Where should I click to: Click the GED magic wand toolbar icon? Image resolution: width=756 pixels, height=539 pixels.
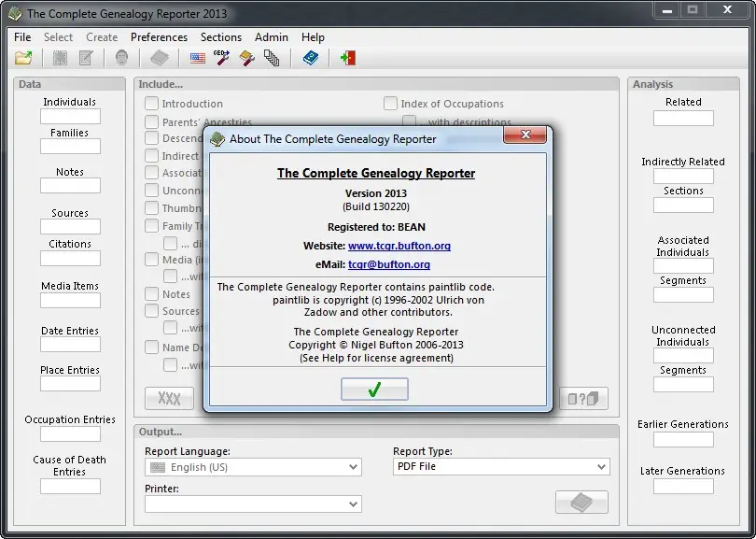point(221,58)
